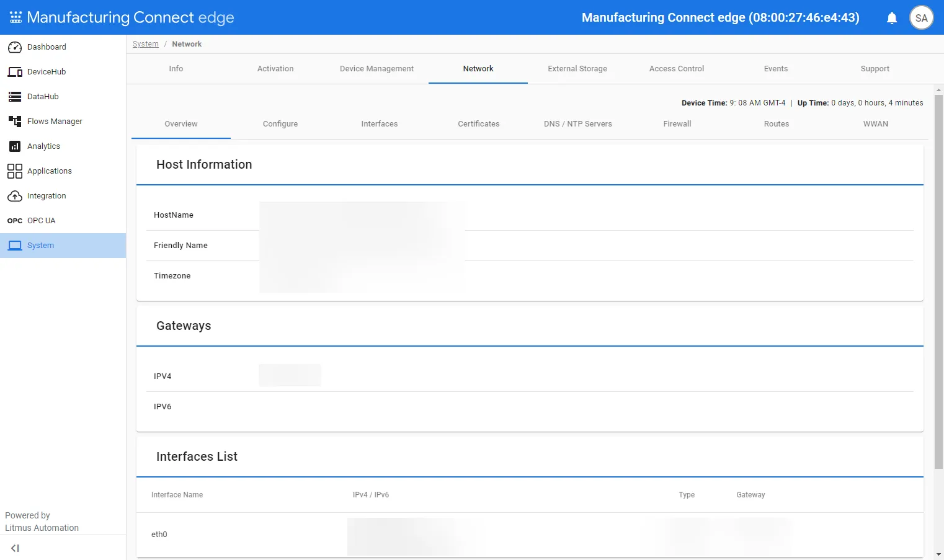Click the DeviceHub devices icon
Screen dimensions: 944x560
pyautogui.click(x=15, y=72)
